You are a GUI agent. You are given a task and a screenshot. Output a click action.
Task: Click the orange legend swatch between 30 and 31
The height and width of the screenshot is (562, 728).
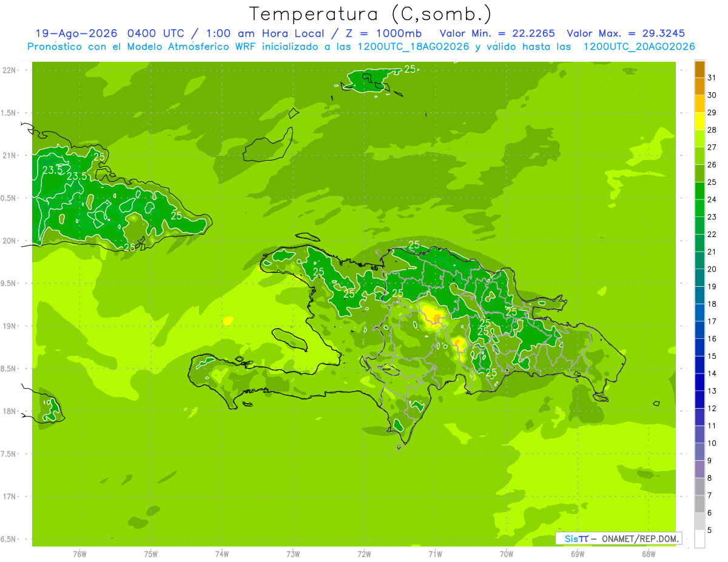point(699,87)
